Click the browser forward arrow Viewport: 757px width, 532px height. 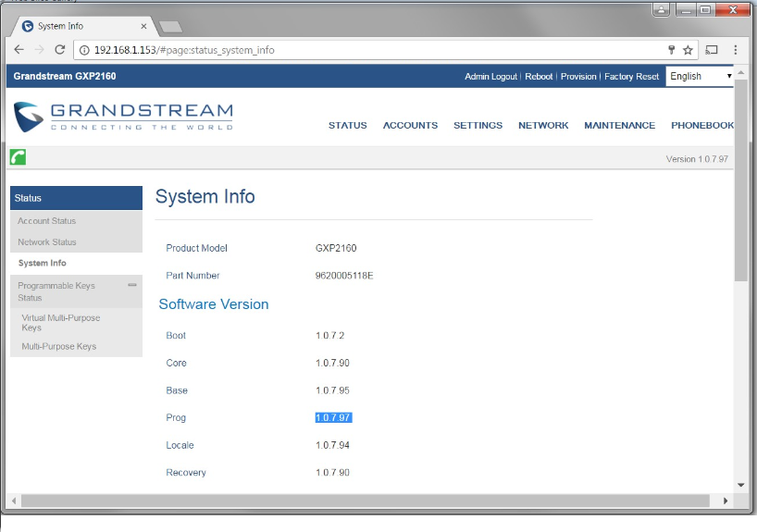39,50
